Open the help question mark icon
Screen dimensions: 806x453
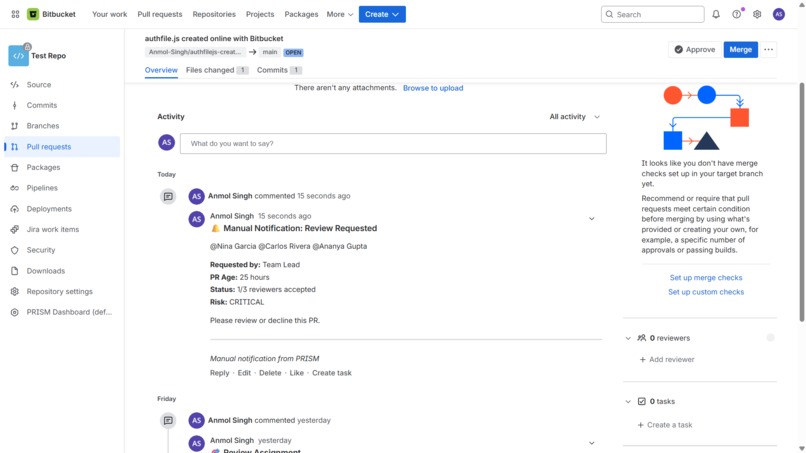pos(737,14)
